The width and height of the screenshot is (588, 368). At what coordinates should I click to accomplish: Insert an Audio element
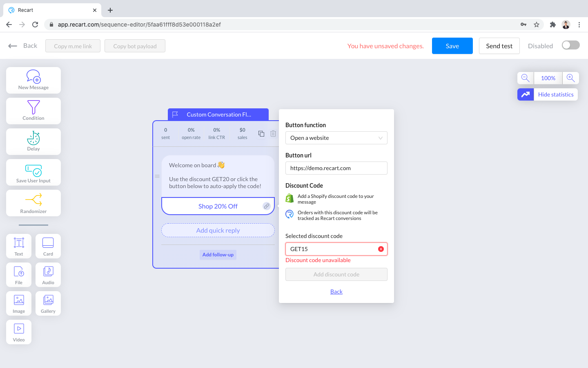click(48, 275)
